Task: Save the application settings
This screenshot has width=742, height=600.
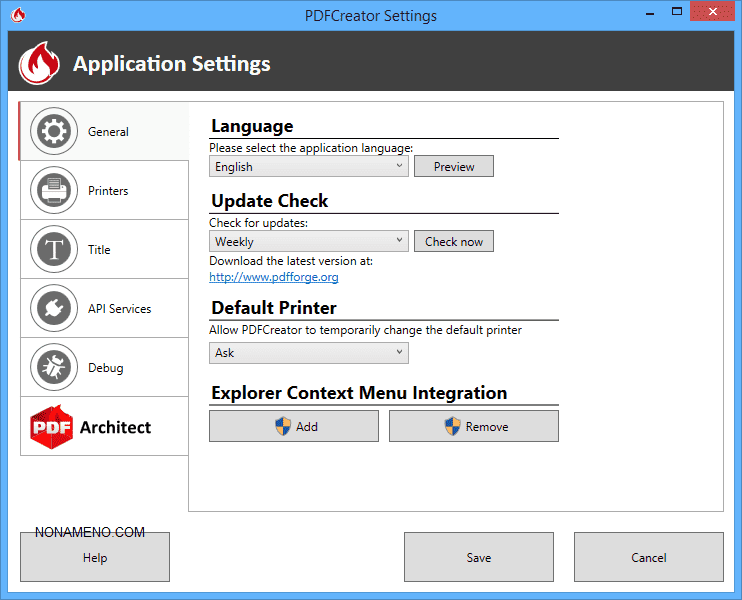Action: pyautogui.click(x=479, y=557)
